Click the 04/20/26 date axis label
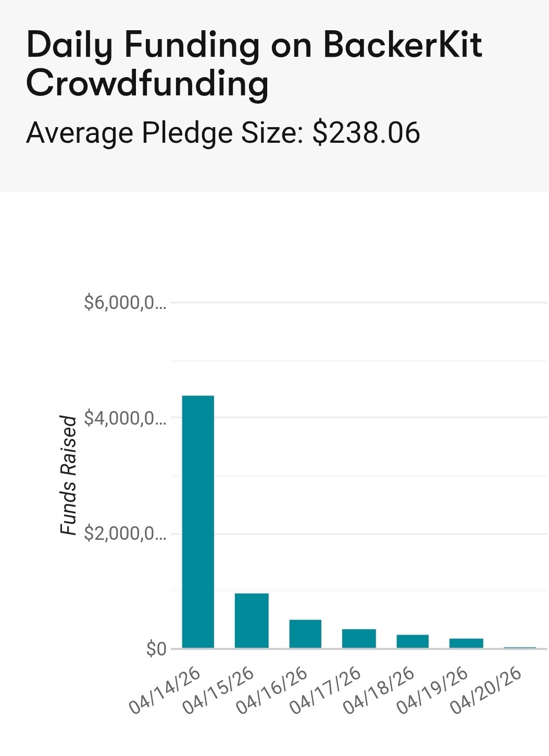549x756 pixels. [486, 690]
